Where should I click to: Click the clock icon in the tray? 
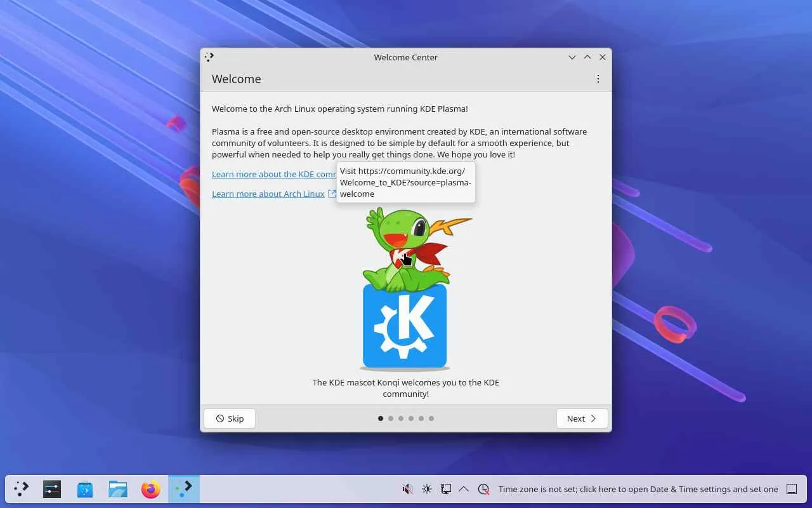pyautogui.click(x=483, y=489)
